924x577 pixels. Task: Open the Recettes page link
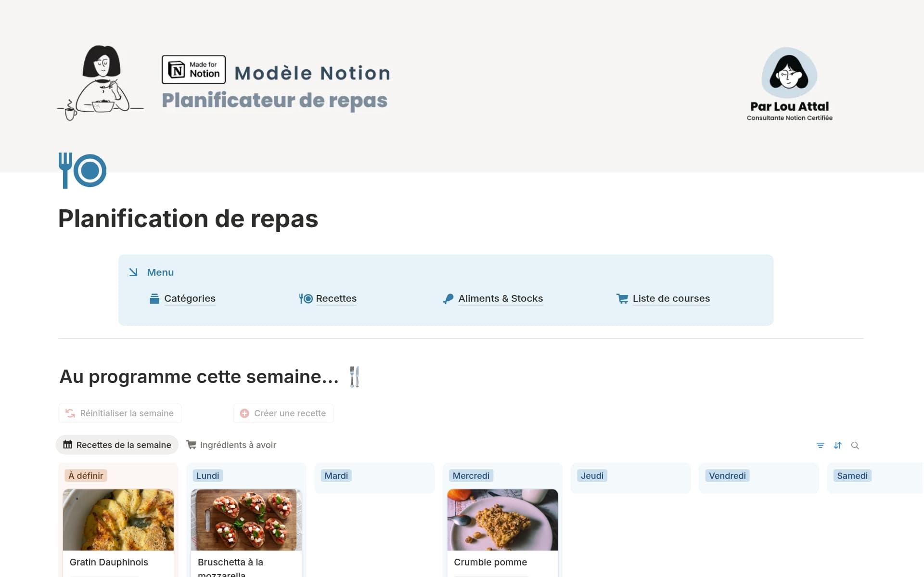point(336,299)
